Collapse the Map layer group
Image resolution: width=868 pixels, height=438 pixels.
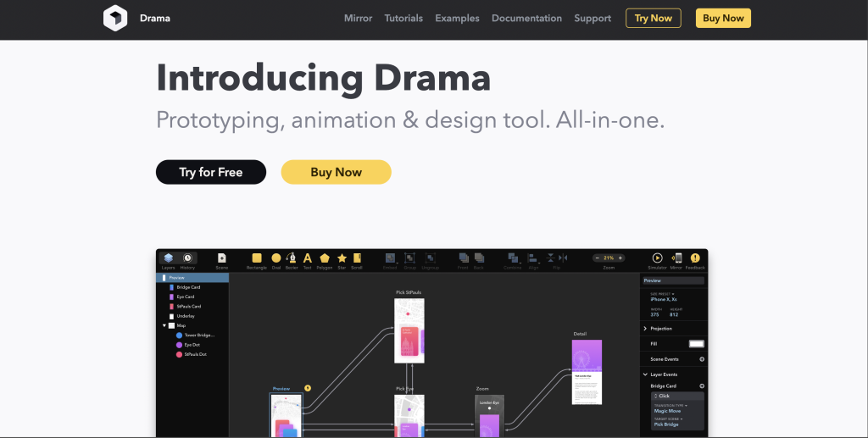click(164, 325)
